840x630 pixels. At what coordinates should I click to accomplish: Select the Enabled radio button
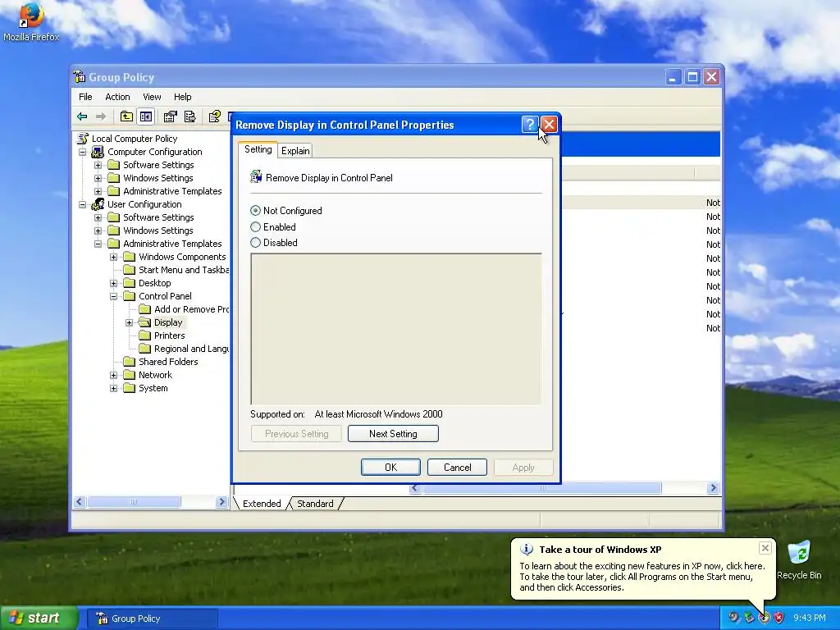256,226
